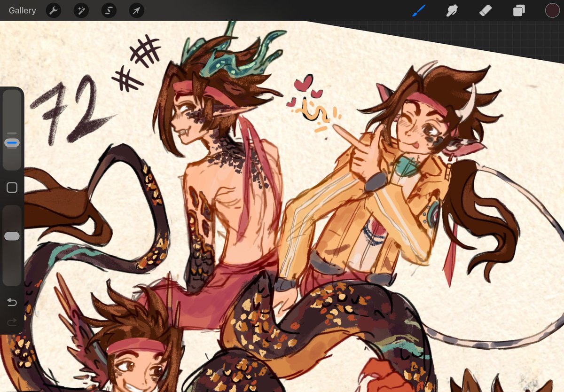
Task: Tap the Undo arrow in the sidebar
Action: tap(12, 302)
